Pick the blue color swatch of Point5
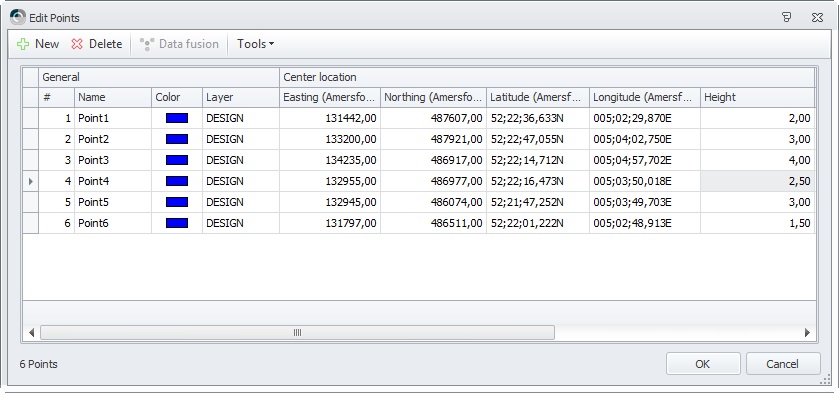 tap(177, 202)
